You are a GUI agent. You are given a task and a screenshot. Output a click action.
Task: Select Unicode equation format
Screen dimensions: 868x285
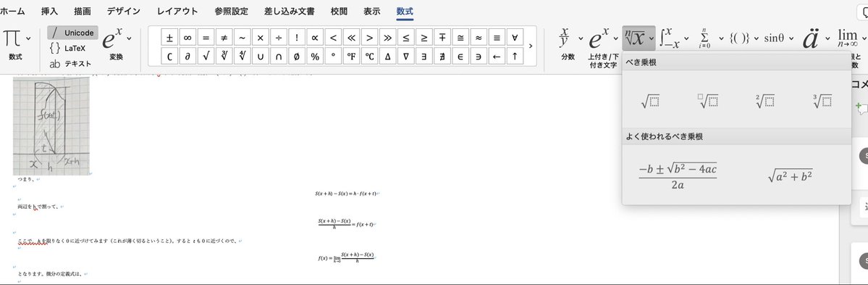72,33
